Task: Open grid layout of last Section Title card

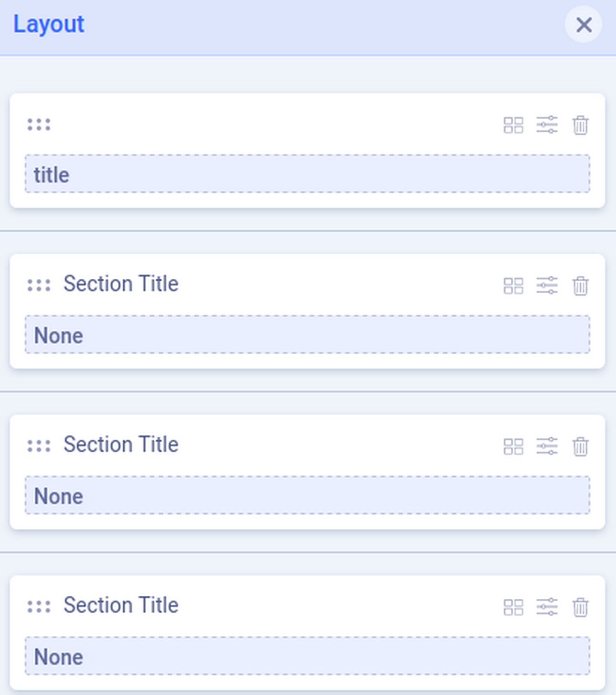Action: pos(513,607)
